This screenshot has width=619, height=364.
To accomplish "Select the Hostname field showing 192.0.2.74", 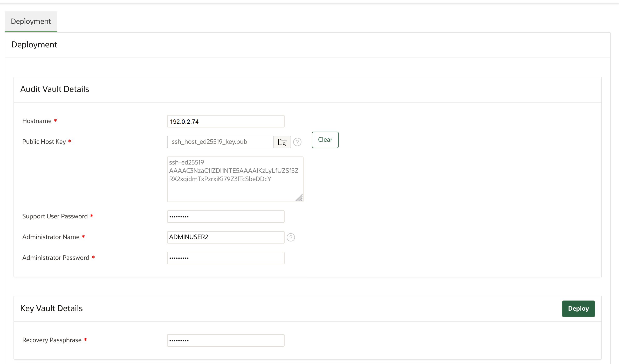I will pyautogui.click(x=225, y=121).
